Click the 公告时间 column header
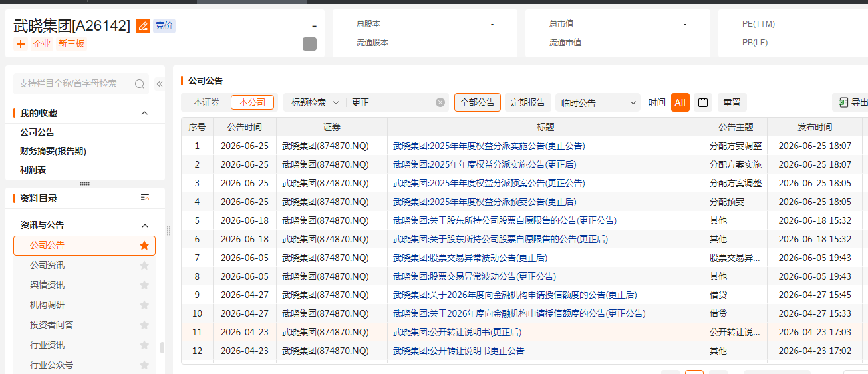Image resolution: width=868 pixels, height=374 pixels. tap(245, 127)
